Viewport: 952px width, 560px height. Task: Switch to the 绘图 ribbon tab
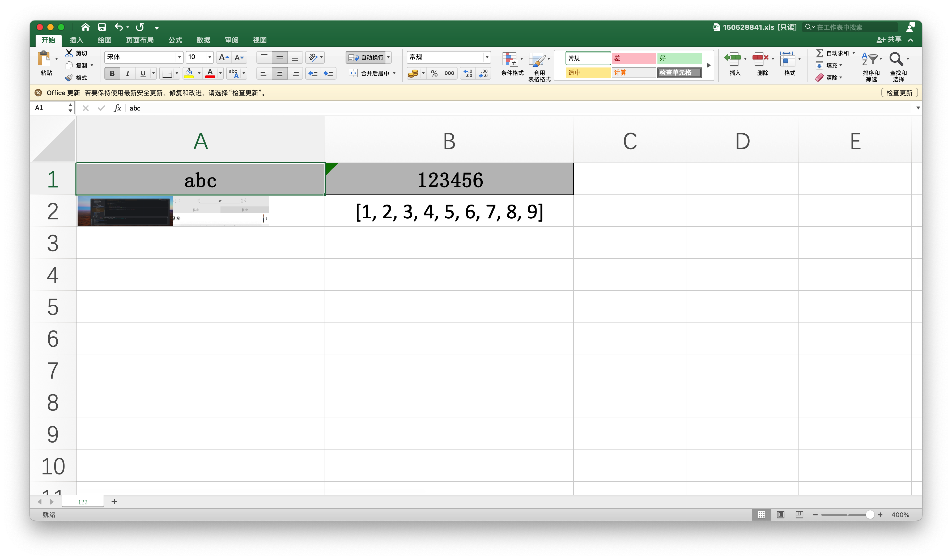coord(105,40)
